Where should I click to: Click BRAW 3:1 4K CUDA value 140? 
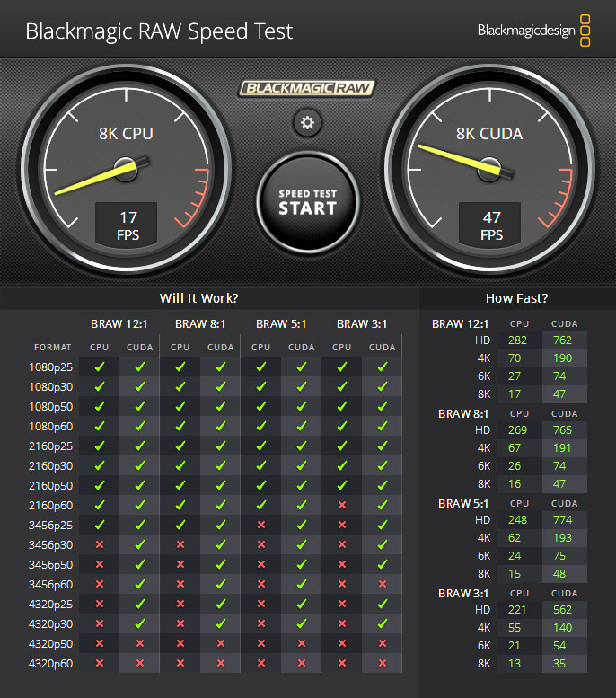[x=563, y=628]
